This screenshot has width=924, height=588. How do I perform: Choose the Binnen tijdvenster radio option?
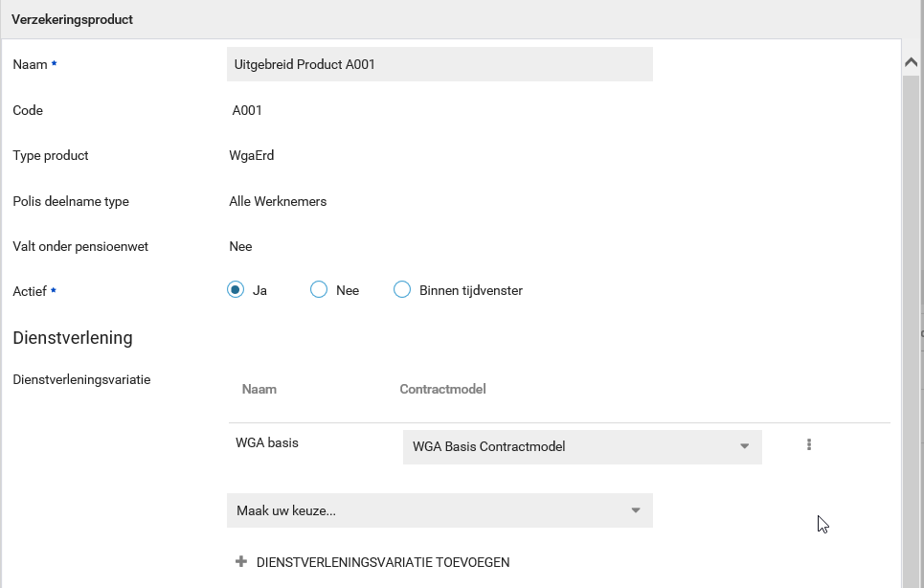tap(402, 290)
